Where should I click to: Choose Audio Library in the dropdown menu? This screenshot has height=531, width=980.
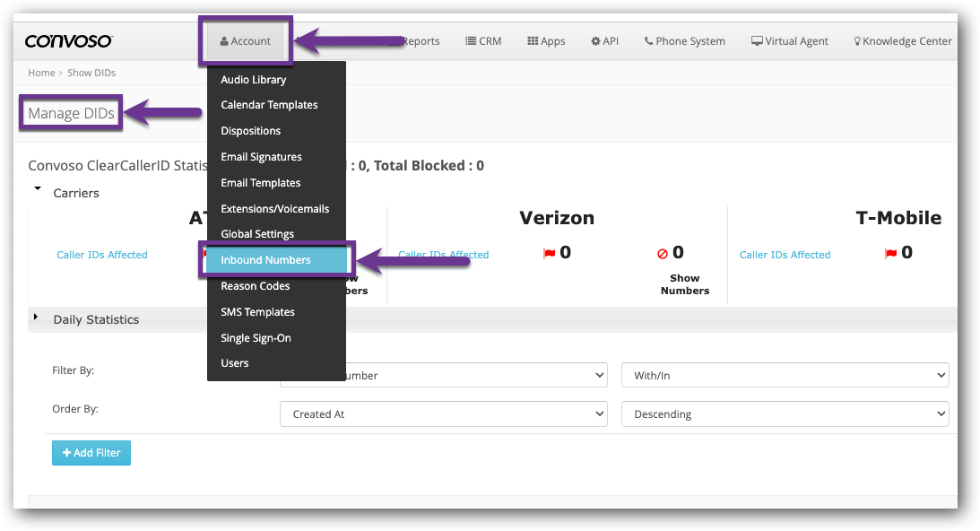tap(253, 79)
